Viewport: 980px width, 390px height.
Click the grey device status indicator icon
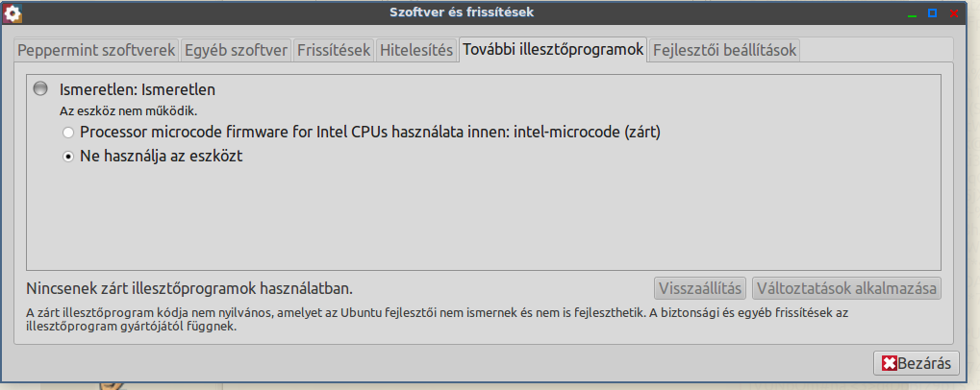tap(40, 88)
